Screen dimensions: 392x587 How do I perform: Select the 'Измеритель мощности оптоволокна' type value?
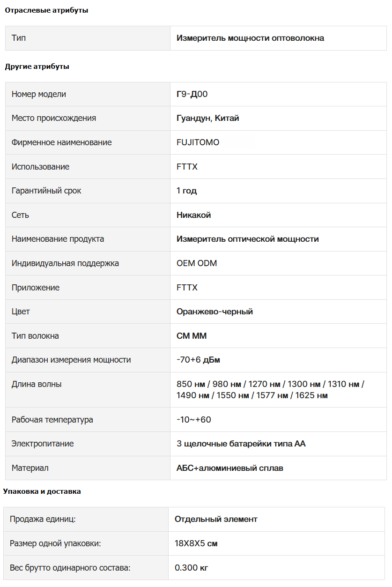[x=251, y=38]
